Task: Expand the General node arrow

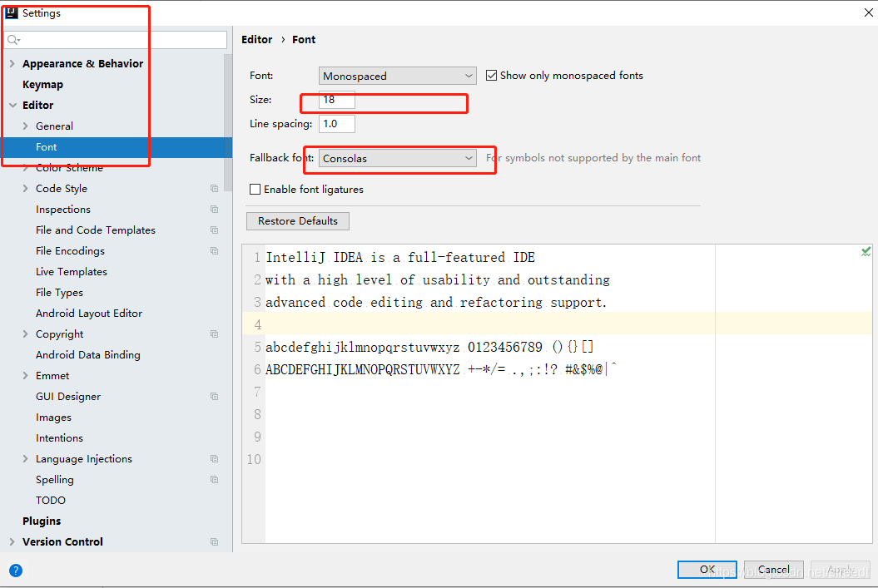Action: tap(25, 126)
